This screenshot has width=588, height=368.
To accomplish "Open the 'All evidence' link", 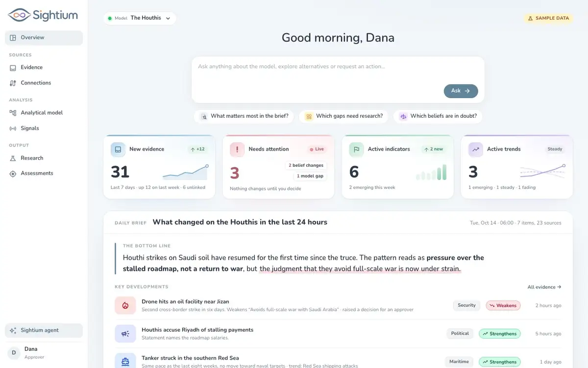I will point(544,287).
